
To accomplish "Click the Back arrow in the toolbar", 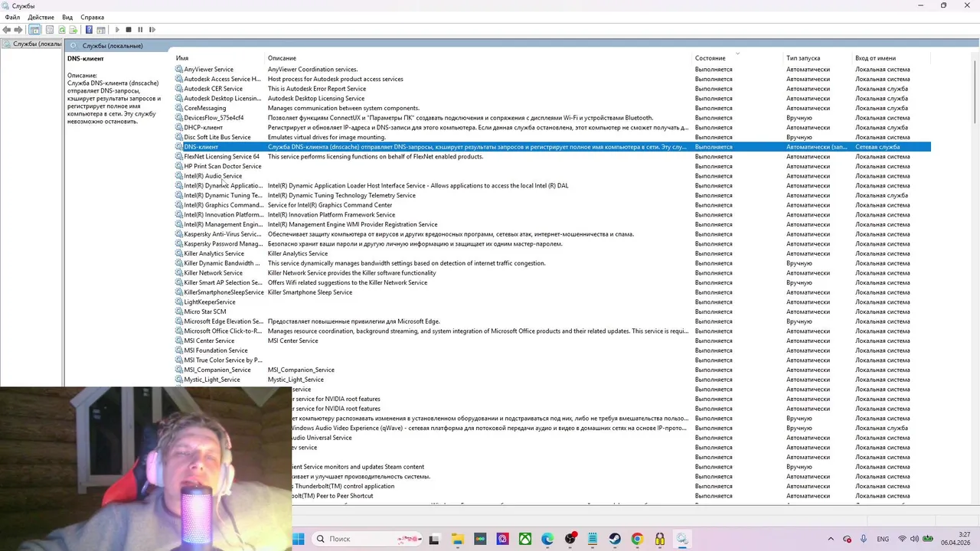I will coord(7,30).
